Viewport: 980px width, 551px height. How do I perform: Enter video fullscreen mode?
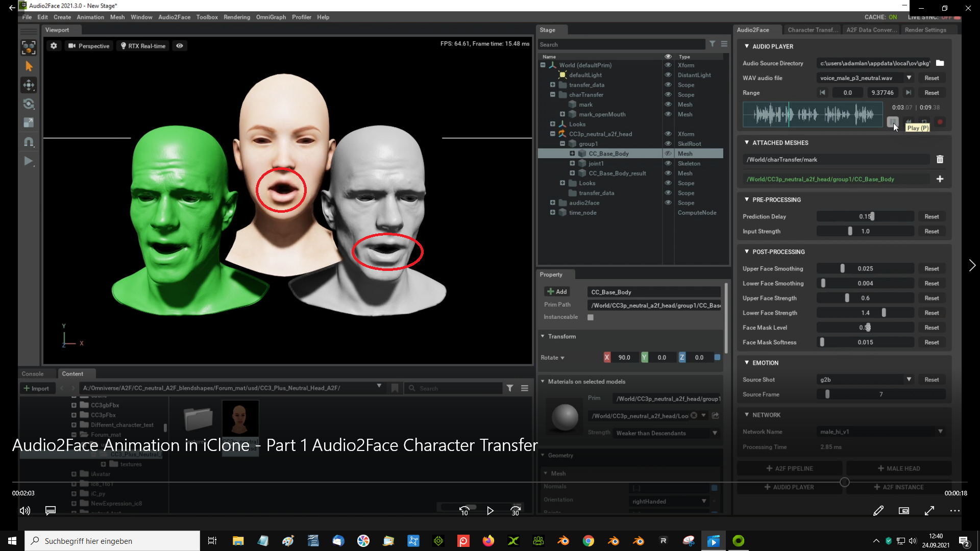[x=929, y=511]
